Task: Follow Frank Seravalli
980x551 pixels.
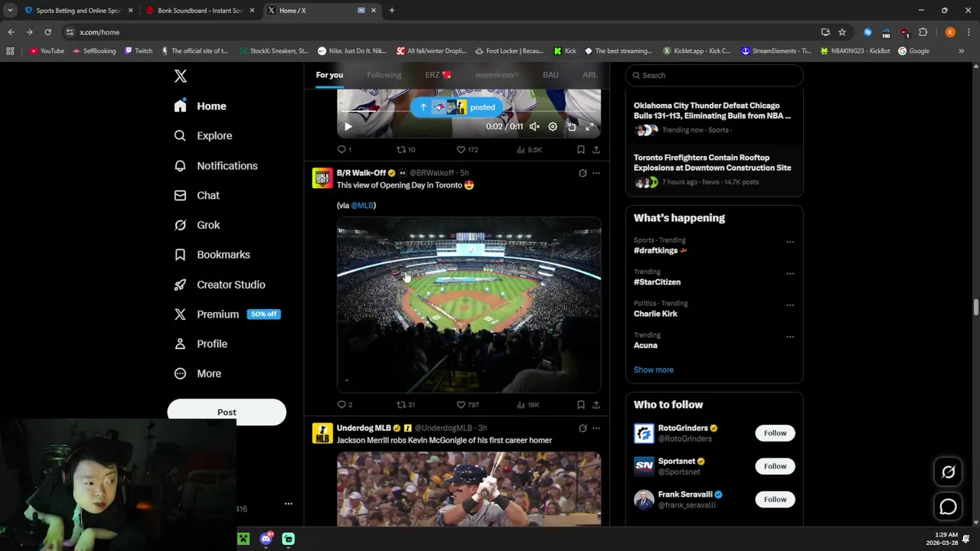Action: [775, 499]
